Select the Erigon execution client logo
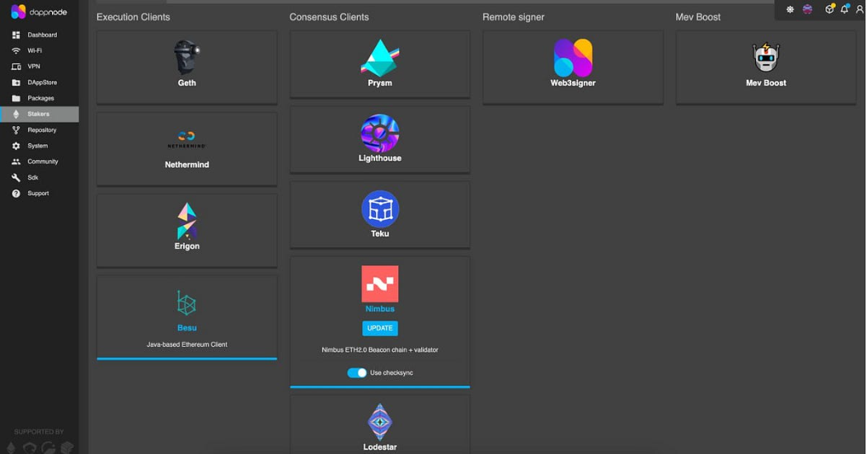Screen dimensions: 868x454 (x=186, y=221)
